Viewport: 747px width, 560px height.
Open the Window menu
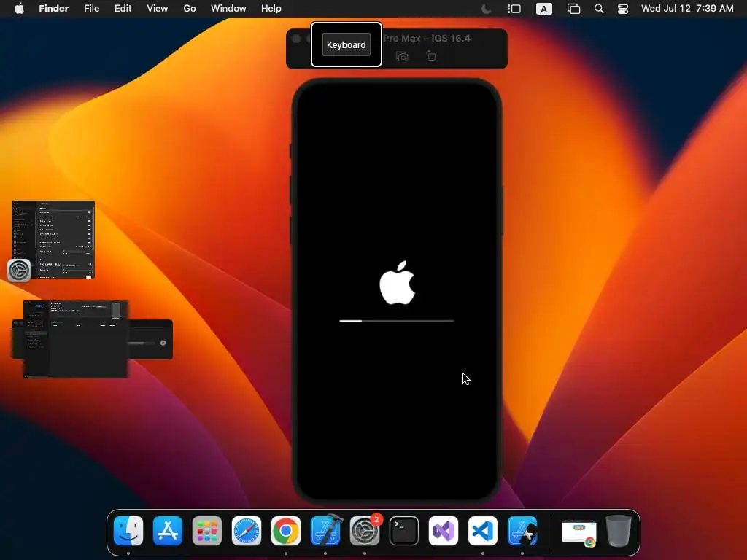[228, 9]
